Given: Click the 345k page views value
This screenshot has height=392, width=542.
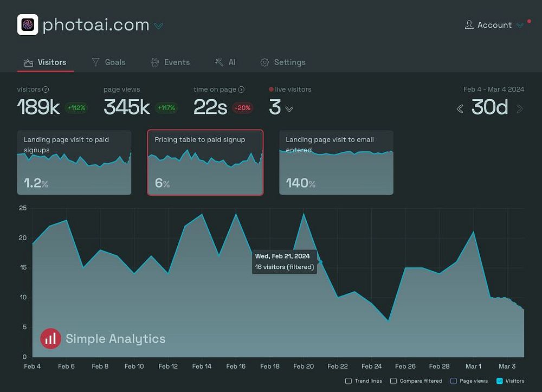Looking at the screenshot, I should 127,107.
